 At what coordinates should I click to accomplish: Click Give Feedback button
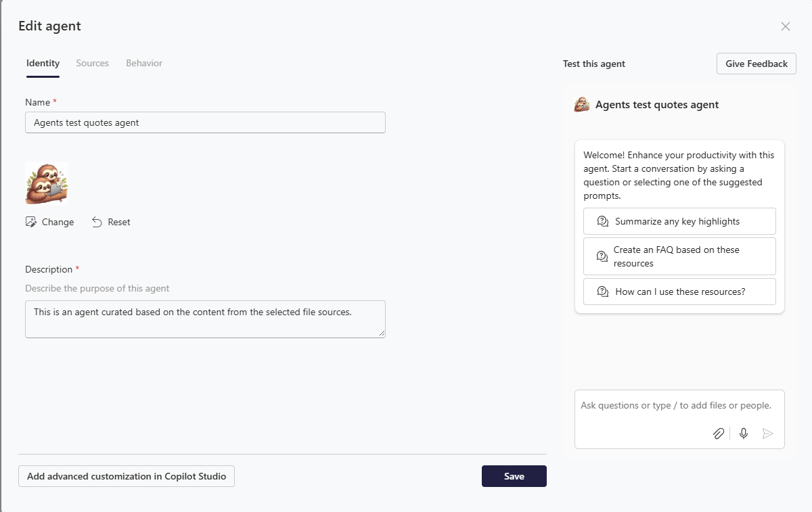point(757,64)
